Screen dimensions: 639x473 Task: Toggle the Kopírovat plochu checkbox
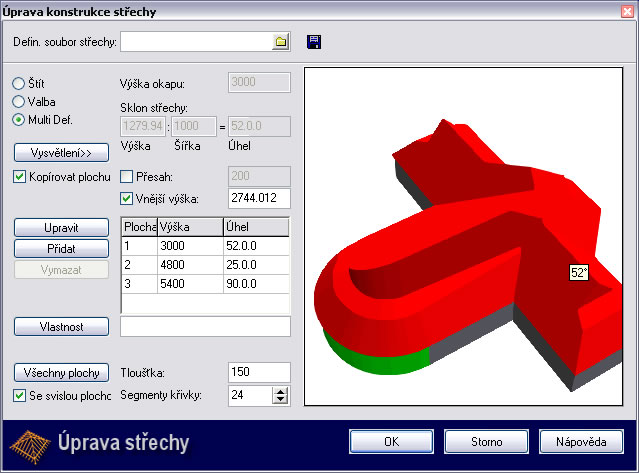(x=21, y=177)
